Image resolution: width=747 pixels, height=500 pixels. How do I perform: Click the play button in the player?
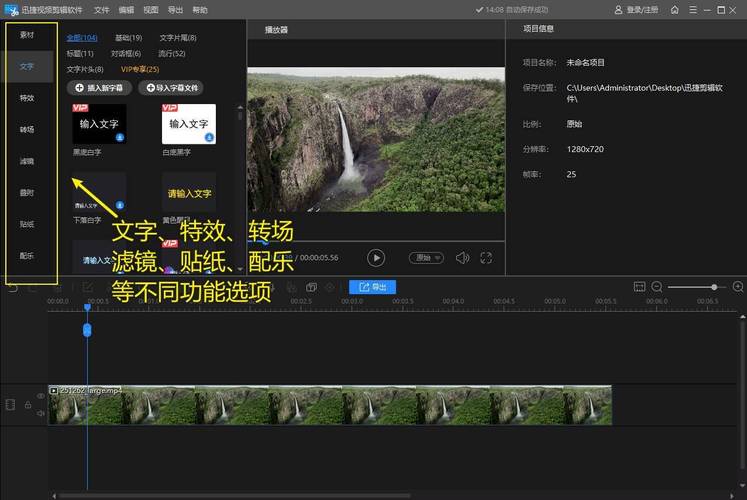coord(376,258)
